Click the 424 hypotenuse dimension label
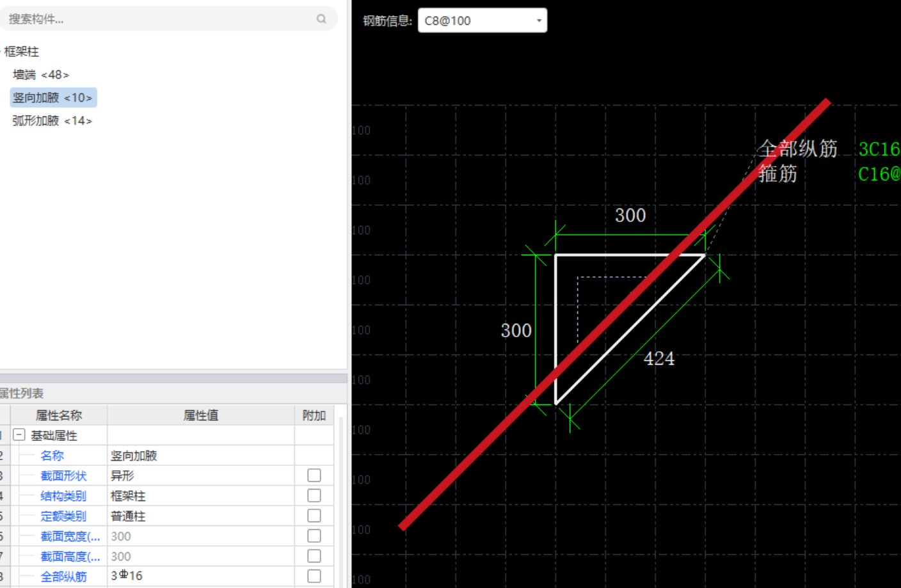 [x=659, y=358]
